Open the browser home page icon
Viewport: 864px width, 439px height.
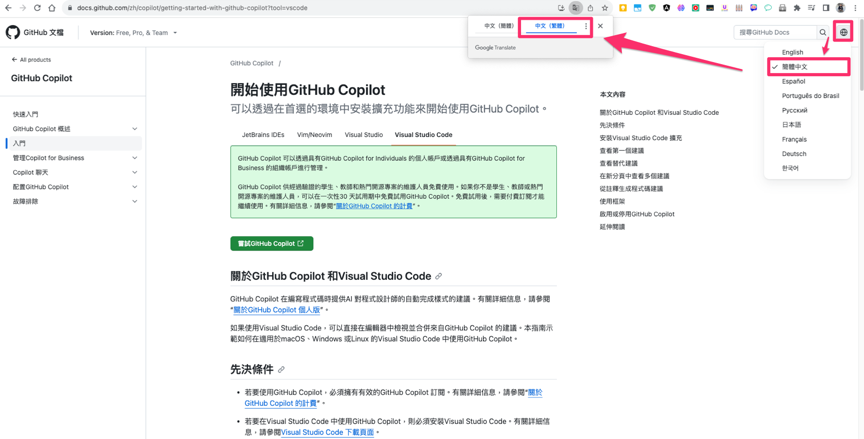52,8
